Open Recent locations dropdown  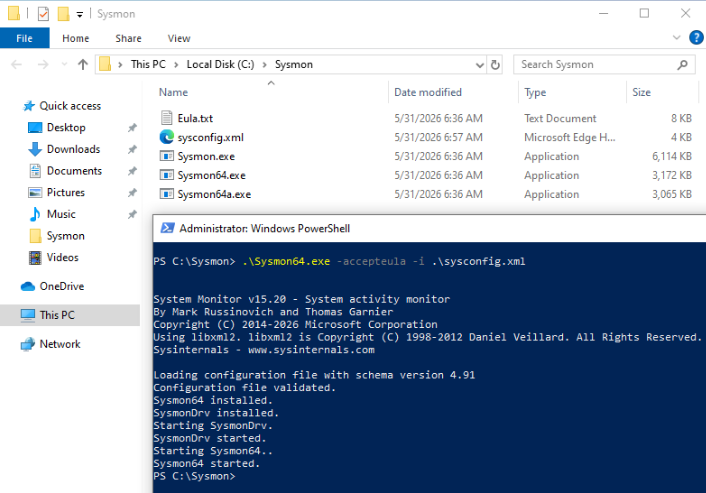point(64,64)
